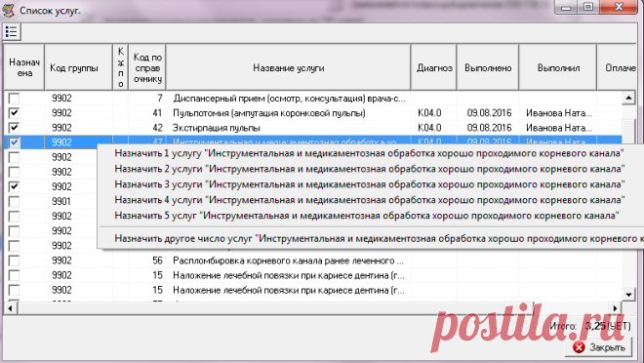The height and width of the screenshot is (363, 644).
Task: Choose Назначить 2 услуги menu entry
Action: coord(370,169)
